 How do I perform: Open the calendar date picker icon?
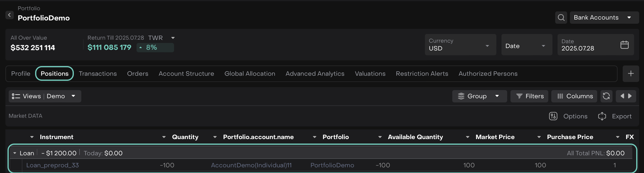pos(624,45)
